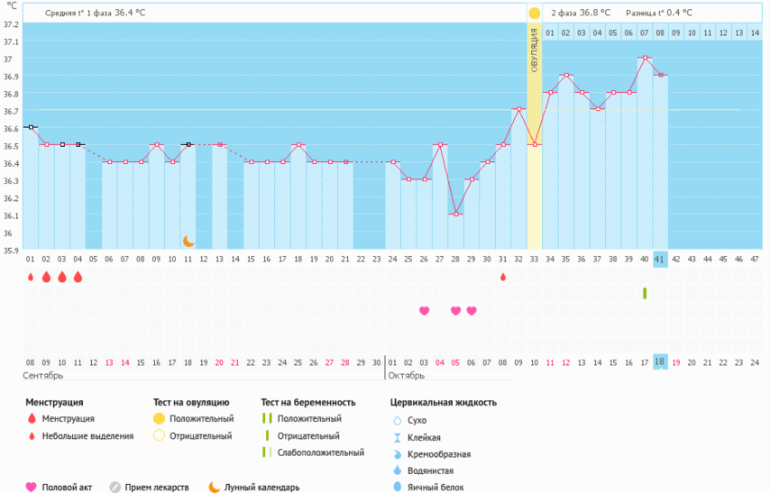Click the menstruation drop on cycle day 02
Viewport: 770px width, 493px height.
tap(46, 277)
